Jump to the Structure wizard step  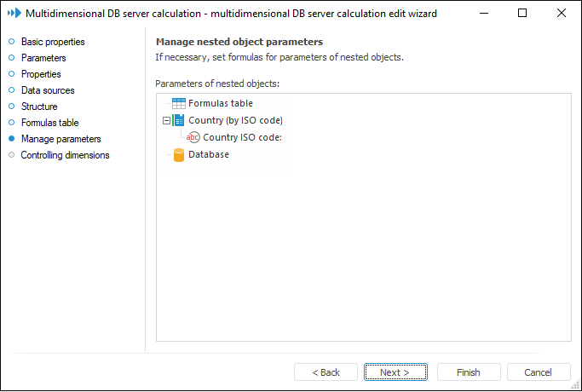39,107
